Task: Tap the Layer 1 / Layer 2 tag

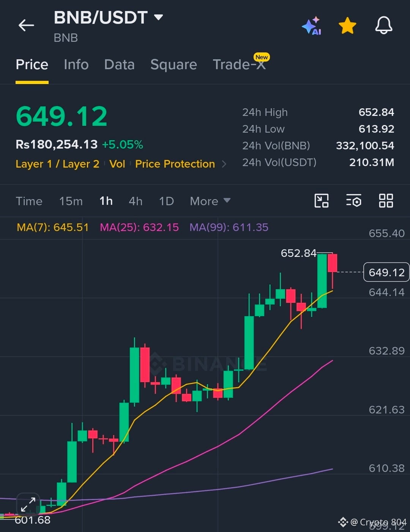Action: coord(57,164)
